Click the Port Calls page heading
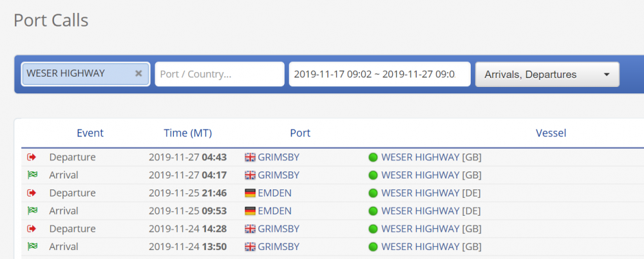 (x=51, y=20)
